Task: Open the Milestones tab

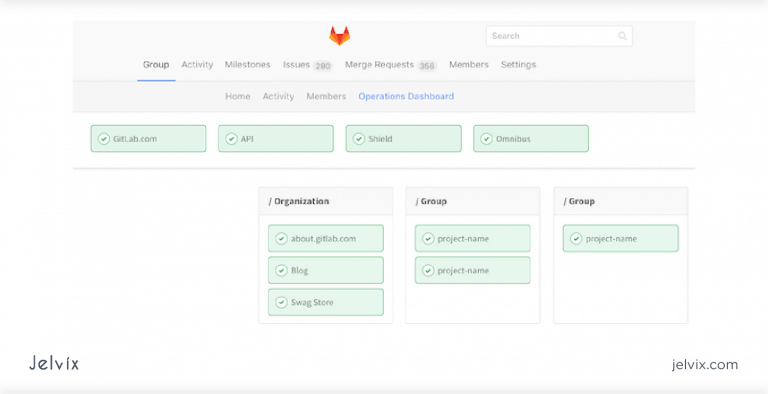Action: coord(247,65)
